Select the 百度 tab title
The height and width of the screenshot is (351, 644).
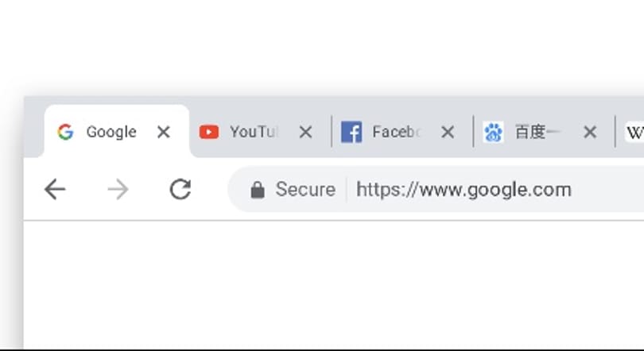(x=537, y=132)
